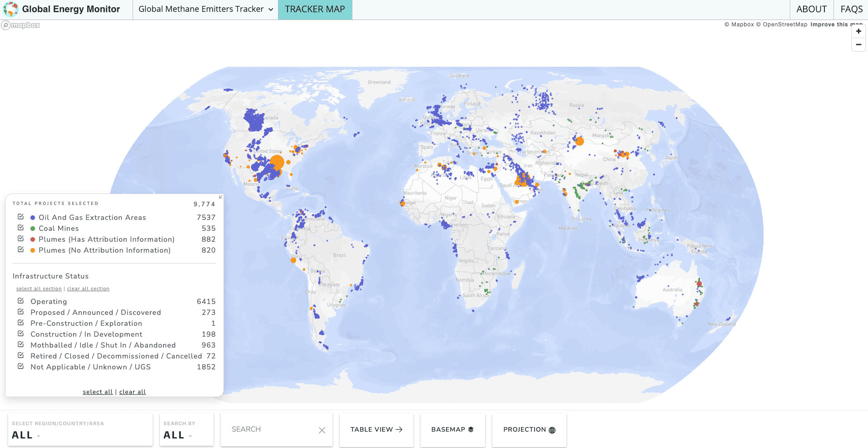Click the orange Plumes No Attribution swatch

tap(33, 250)
